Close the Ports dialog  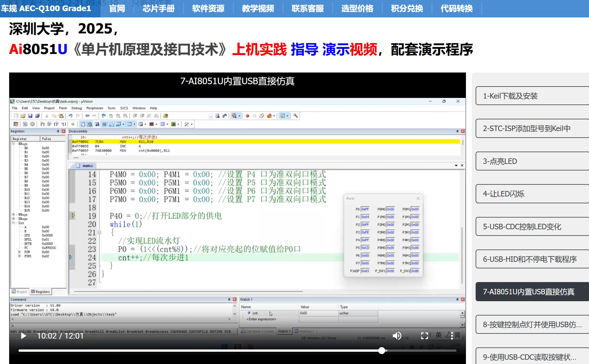(x=418, y=198)
